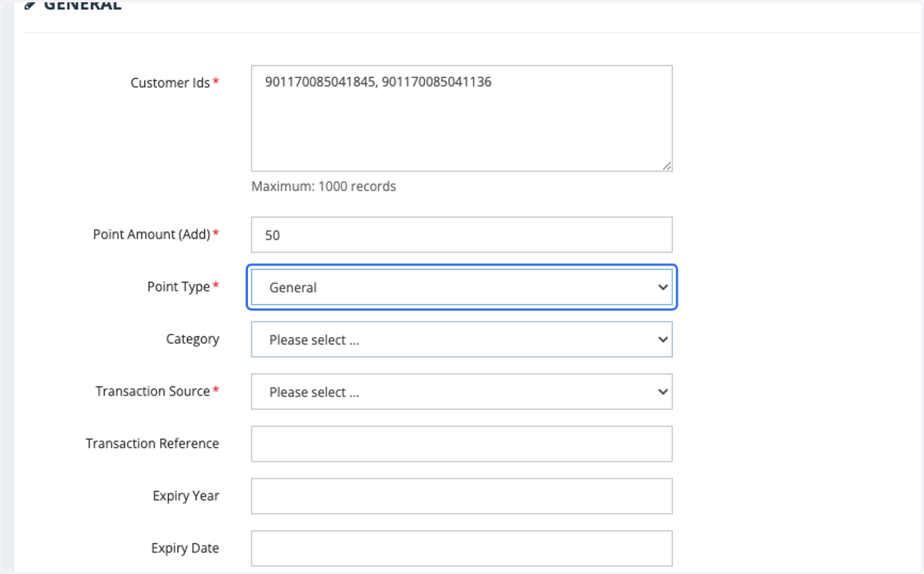Click the Transaction Reference field
The image size is (924, 574).
[461, 444]
